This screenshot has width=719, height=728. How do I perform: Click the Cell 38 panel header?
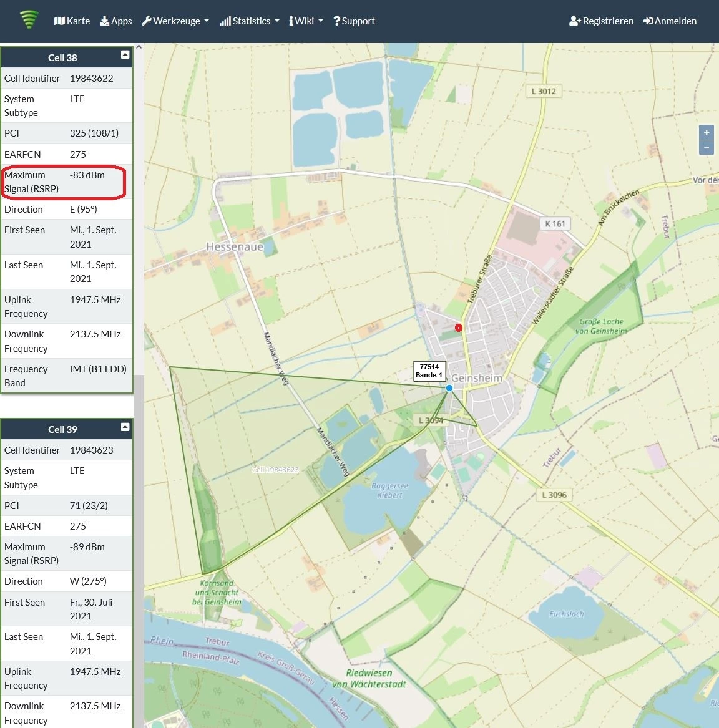click(62, 57)
